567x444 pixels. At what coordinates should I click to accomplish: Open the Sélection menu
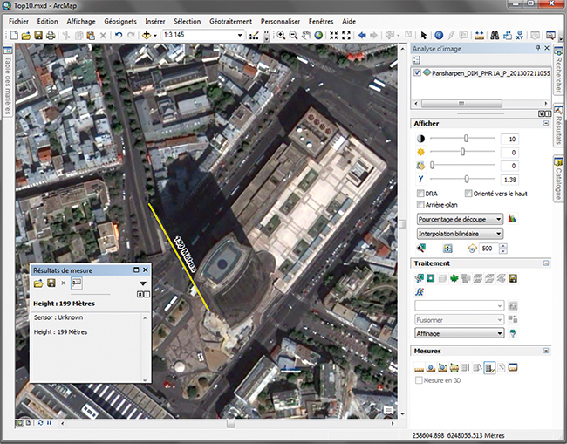[187, 21]
